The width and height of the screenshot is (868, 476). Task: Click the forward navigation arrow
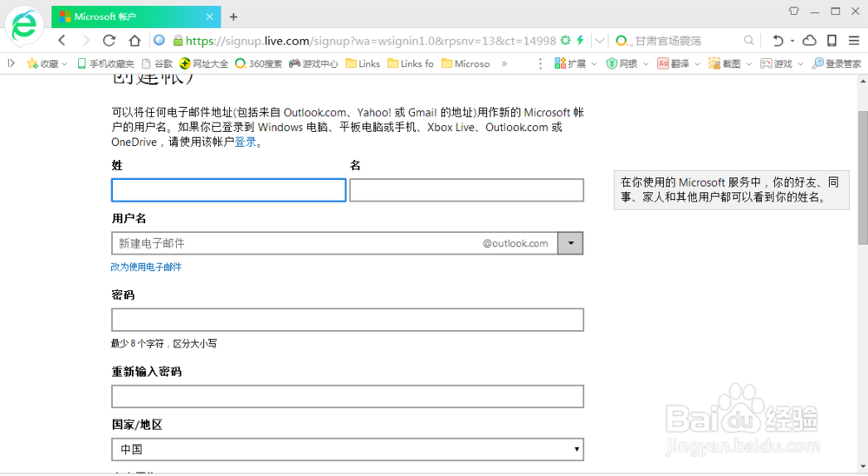point(86,41)
